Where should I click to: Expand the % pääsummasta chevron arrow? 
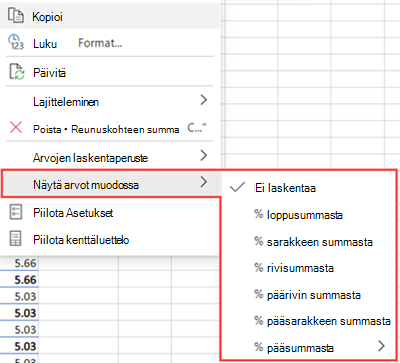tap(382, 346)
